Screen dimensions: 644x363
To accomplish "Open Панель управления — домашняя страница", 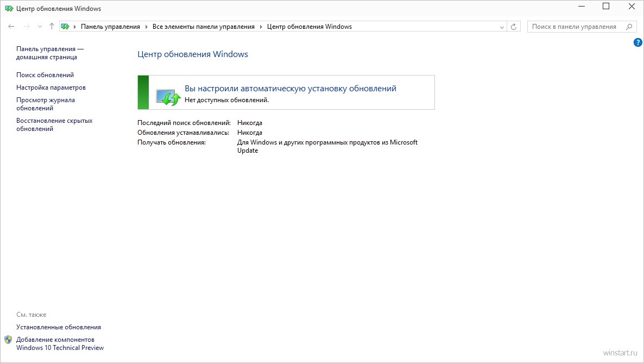I will (50, 53).
